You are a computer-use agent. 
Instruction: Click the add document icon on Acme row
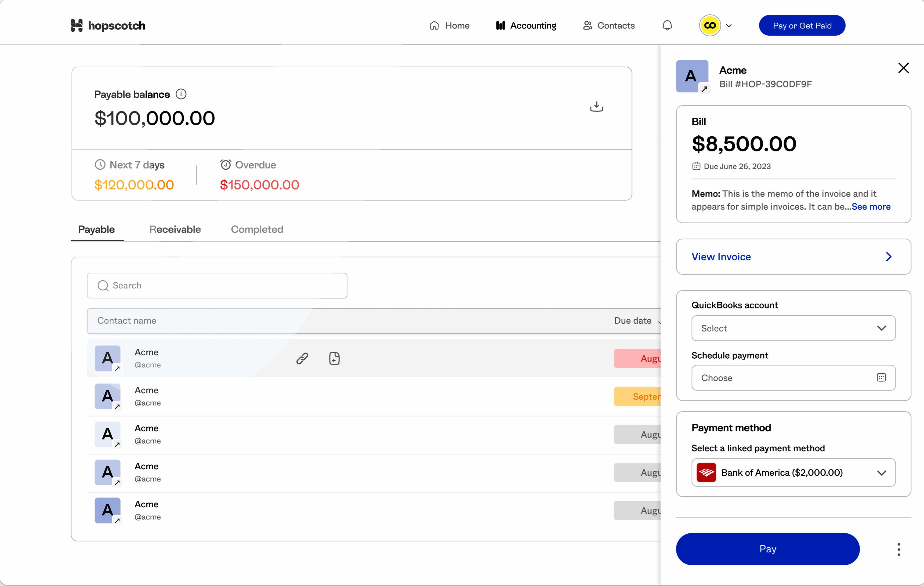point(334,358)
